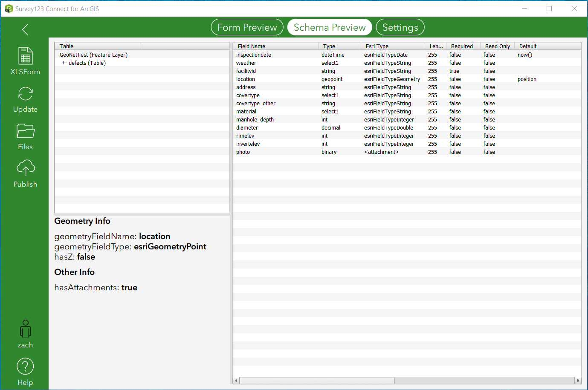Click the Len... column header
This screenshot has height=390, width=588.
point(435,46)
